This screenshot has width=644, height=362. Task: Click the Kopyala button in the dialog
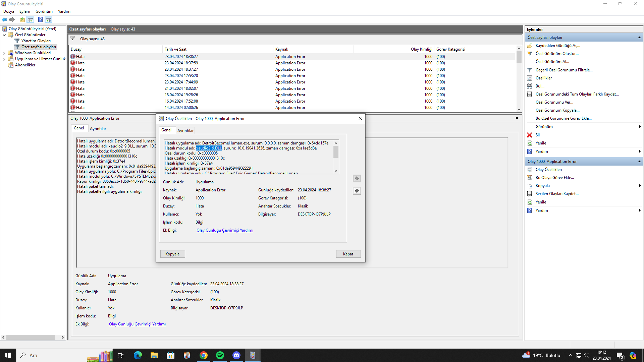pos(172,254)
